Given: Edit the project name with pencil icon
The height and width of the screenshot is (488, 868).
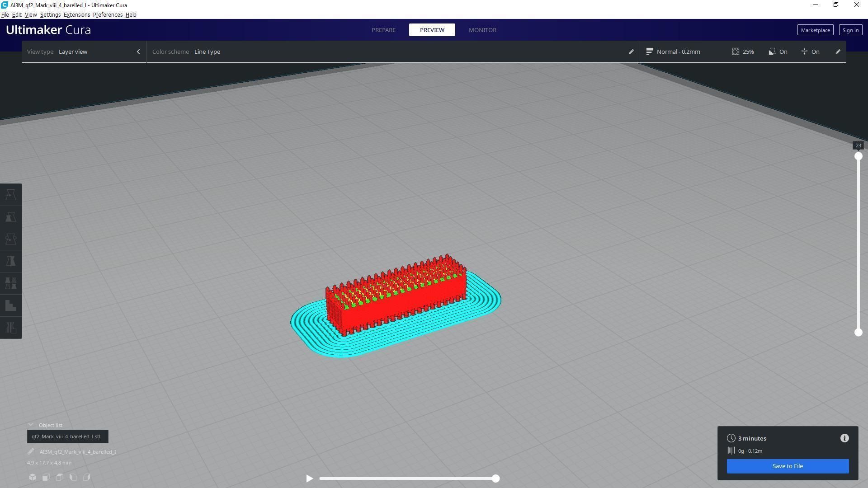Looking at the screenshot, I should [x=31, y=452].
